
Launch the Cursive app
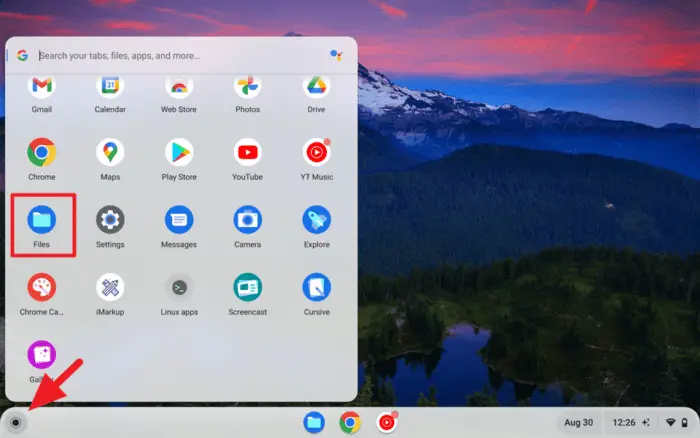click(x=316, y=287)
